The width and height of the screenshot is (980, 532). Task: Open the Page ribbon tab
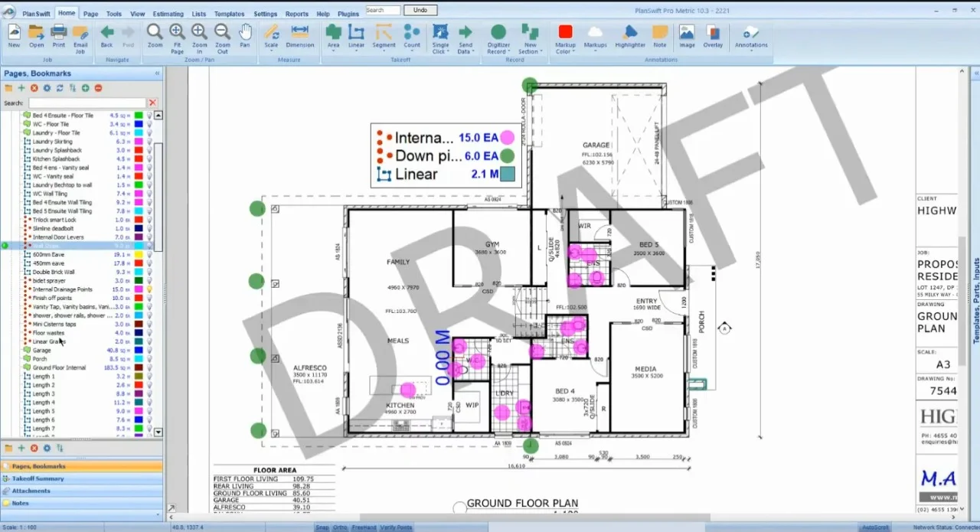[90, 14]
